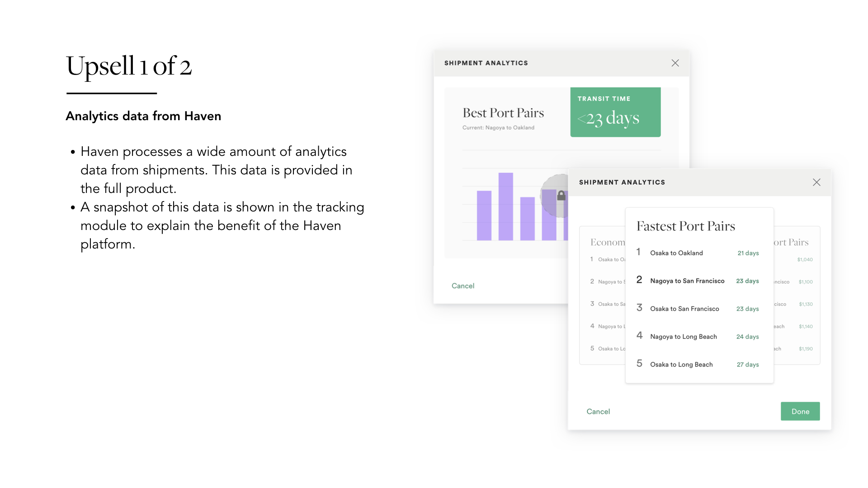
Task: Click the 21 days transit value
Action: 748,253
